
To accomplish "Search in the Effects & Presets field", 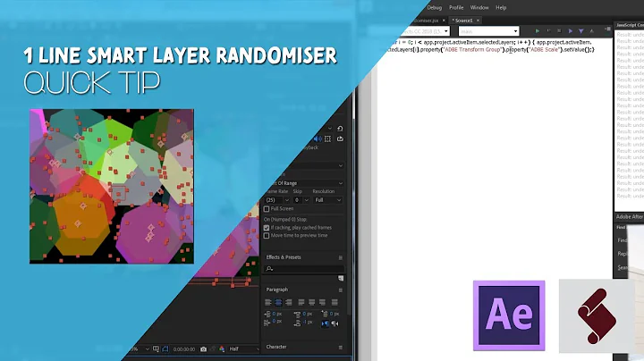I will point(304,269).
